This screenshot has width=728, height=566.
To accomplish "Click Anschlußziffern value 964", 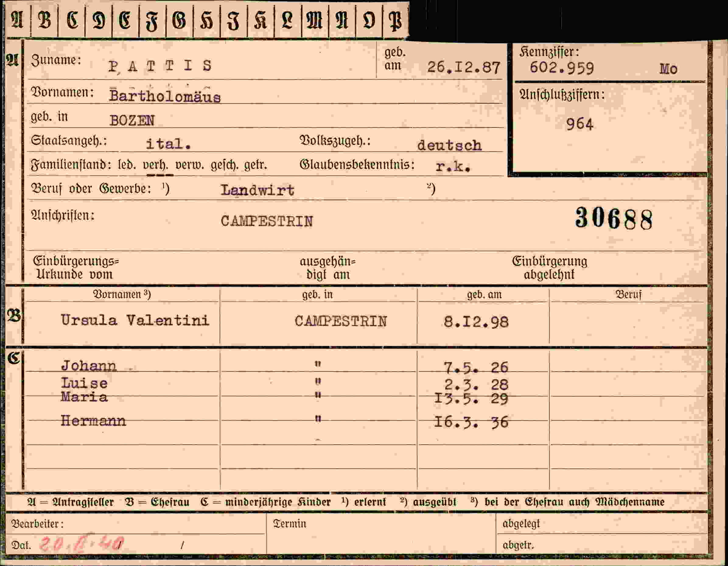I will [580, 125].
